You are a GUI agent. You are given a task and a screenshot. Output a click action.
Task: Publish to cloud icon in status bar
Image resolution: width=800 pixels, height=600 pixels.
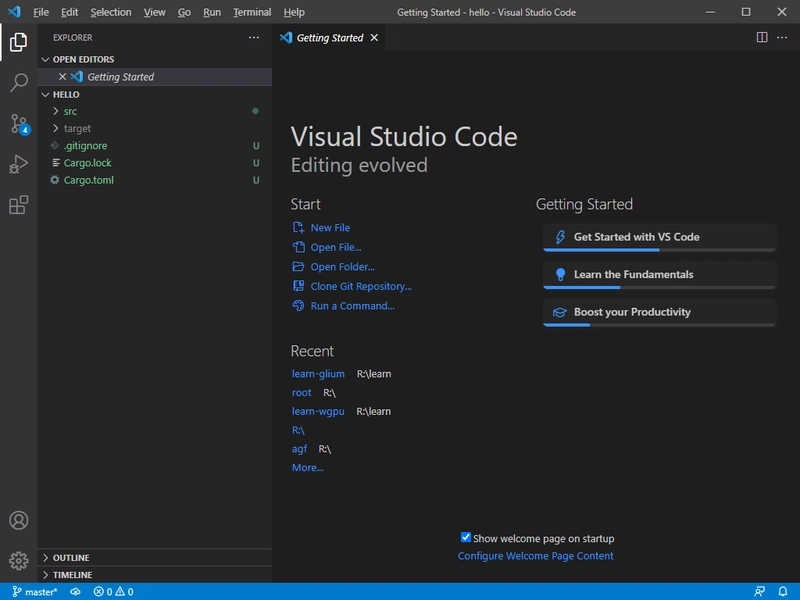[76, 592]
